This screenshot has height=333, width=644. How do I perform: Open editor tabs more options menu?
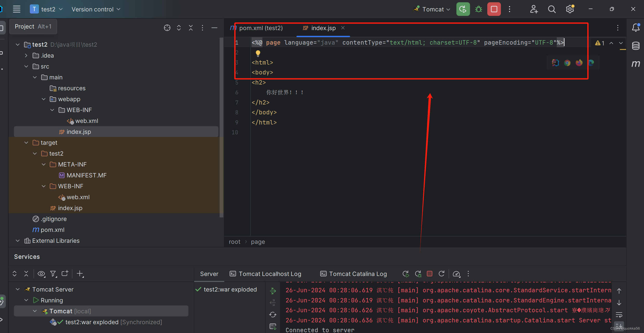[618, 28]
